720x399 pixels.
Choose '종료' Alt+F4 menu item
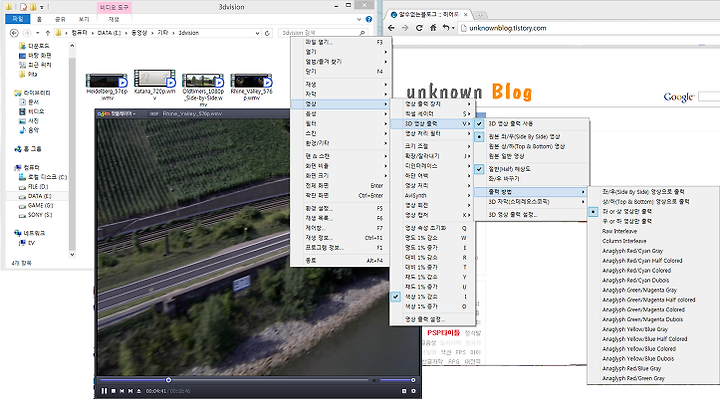pos(340,260)
